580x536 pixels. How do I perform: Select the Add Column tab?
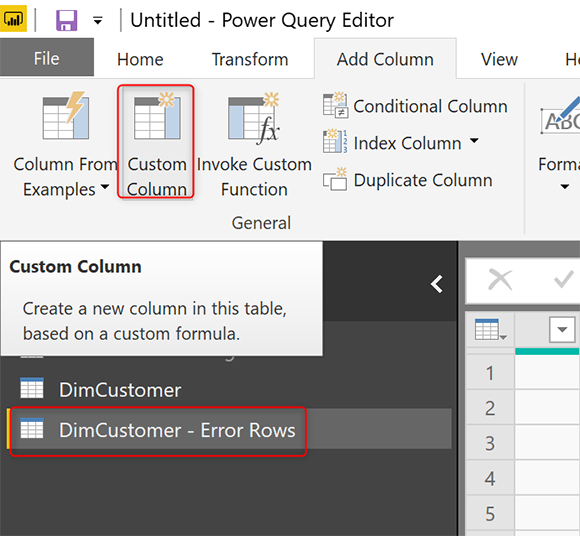[385, 59]
